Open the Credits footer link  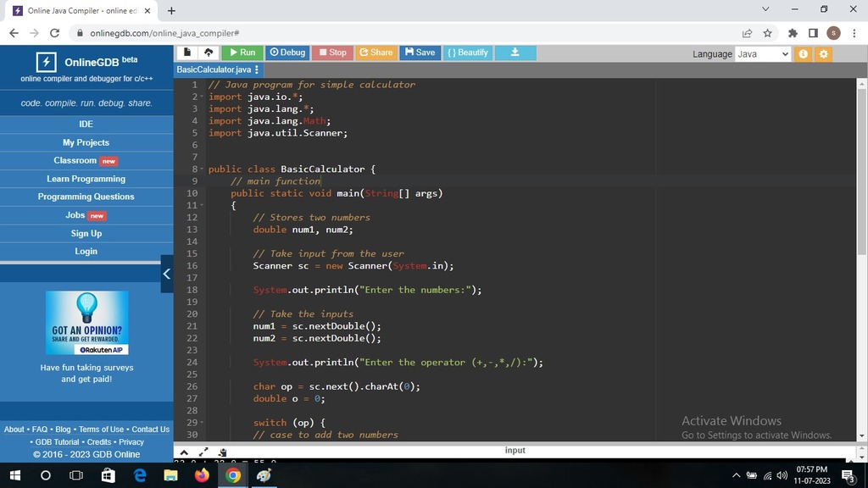99,442
